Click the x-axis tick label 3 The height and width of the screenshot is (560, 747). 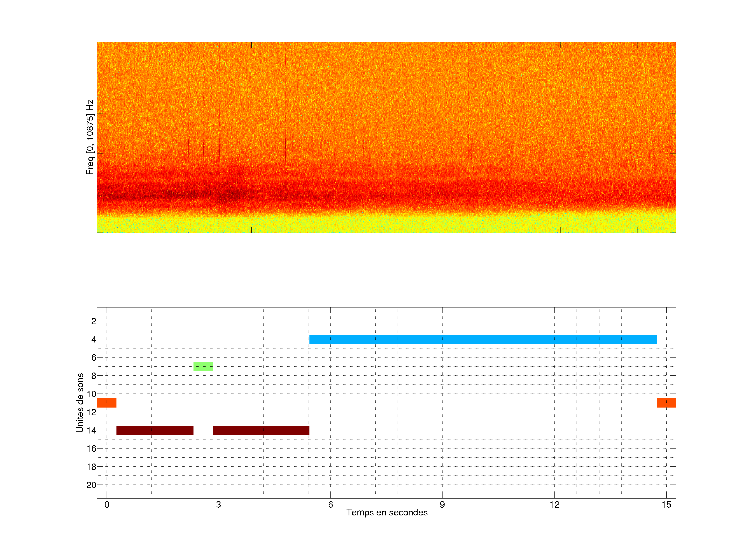point(218,505)
